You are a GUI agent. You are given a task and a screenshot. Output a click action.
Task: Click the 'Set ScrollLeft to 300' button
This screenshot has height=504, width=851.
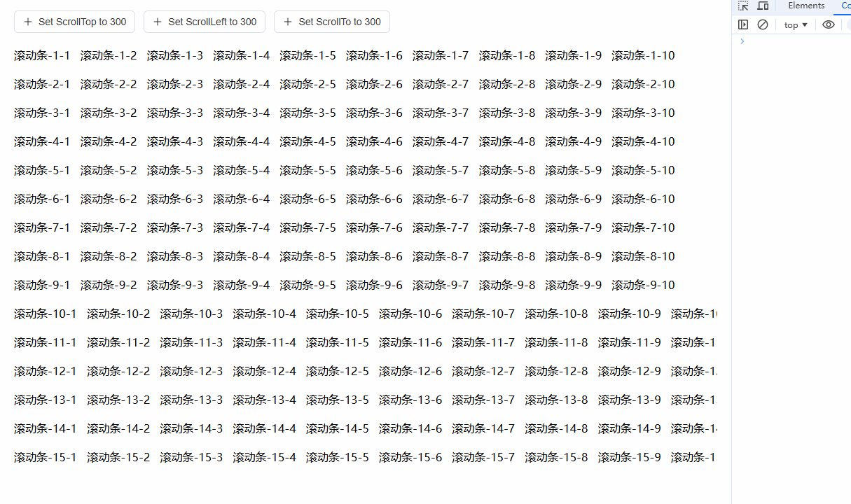[x=204, y=22]
